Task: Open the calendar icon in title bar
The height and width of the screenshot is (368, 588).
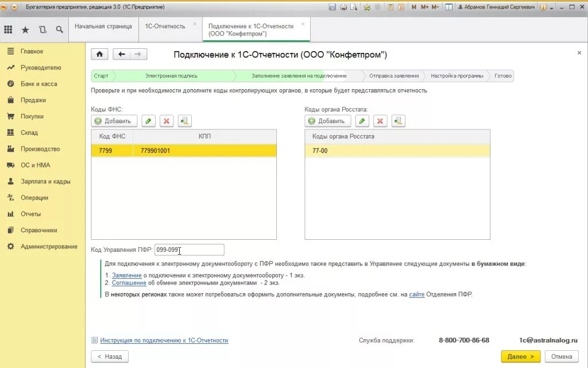Action: [x=401, y=7]
